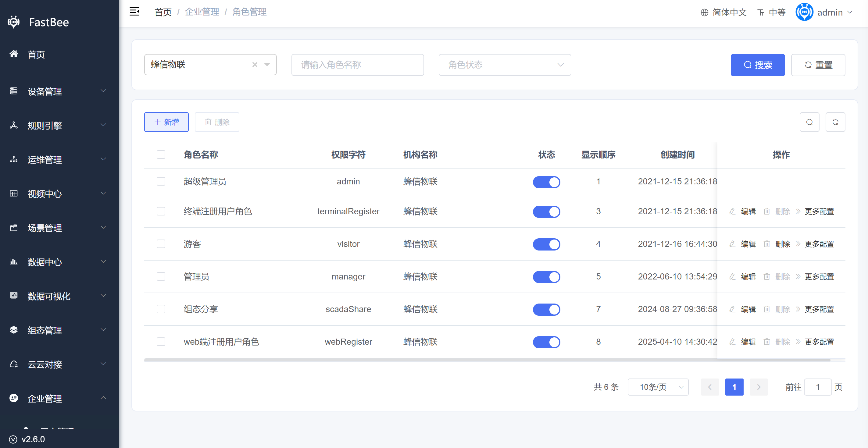Expand the 数据可视化 menu chevron
The width and height of the screenshot is (868, 448).
click(103, 296)
